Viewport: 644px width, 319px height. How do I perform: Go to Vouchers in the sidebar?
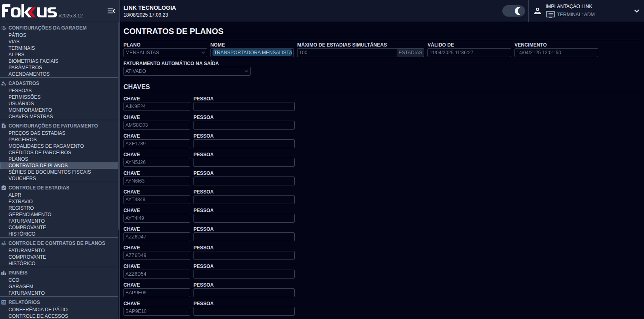[22, 179]
